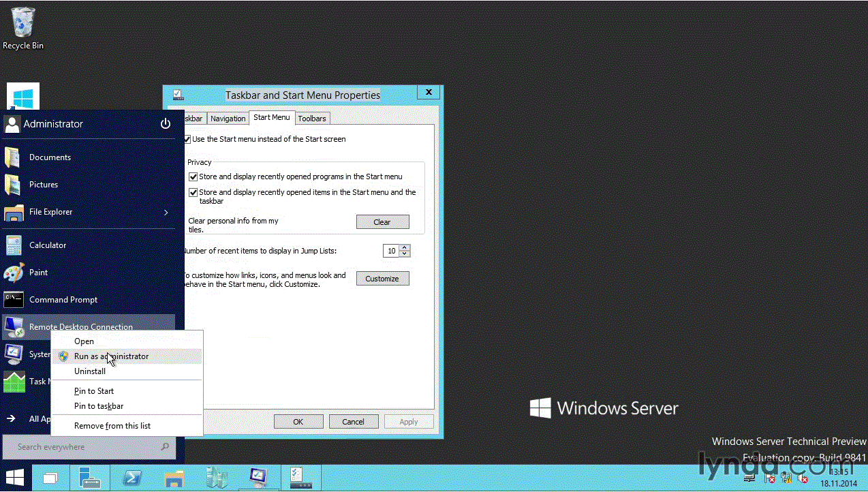
Task: Select Remove from this list
Action: pos(127,426)
